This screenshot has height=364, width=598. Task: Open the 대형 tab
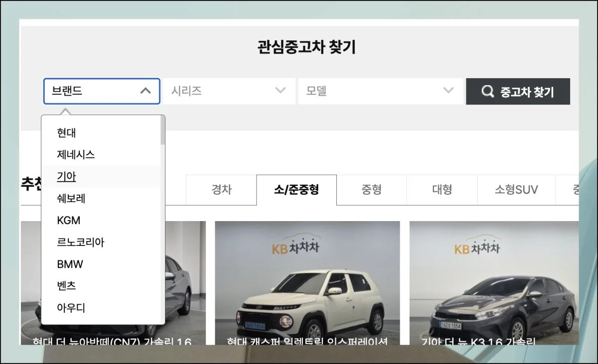point(442,190)
